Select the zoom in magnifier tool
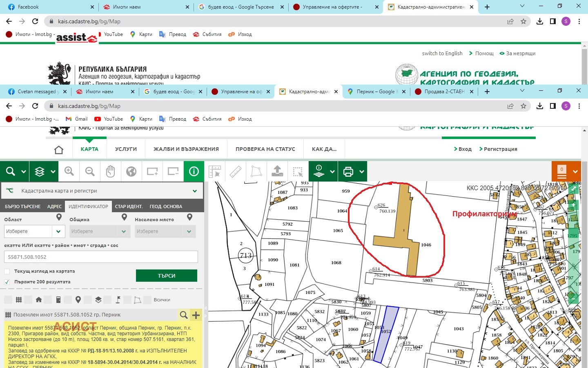588x368 pixels. point(69,171)
